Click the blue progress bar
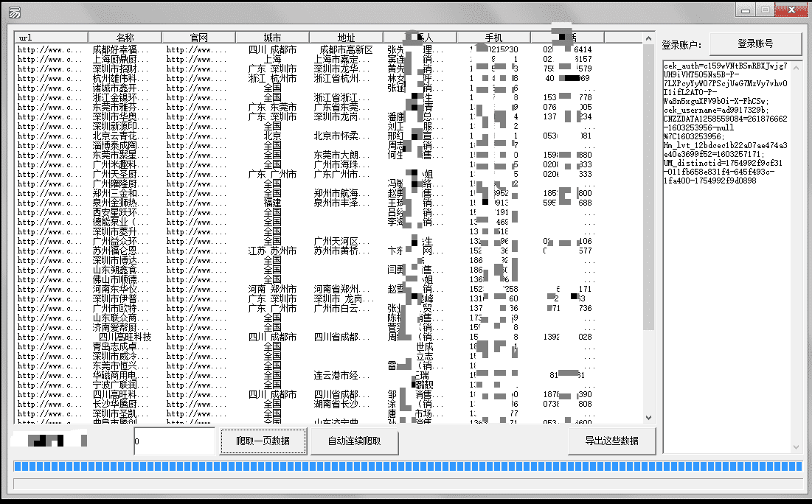This screenshot has width=812, height=504. coord(408,466)
